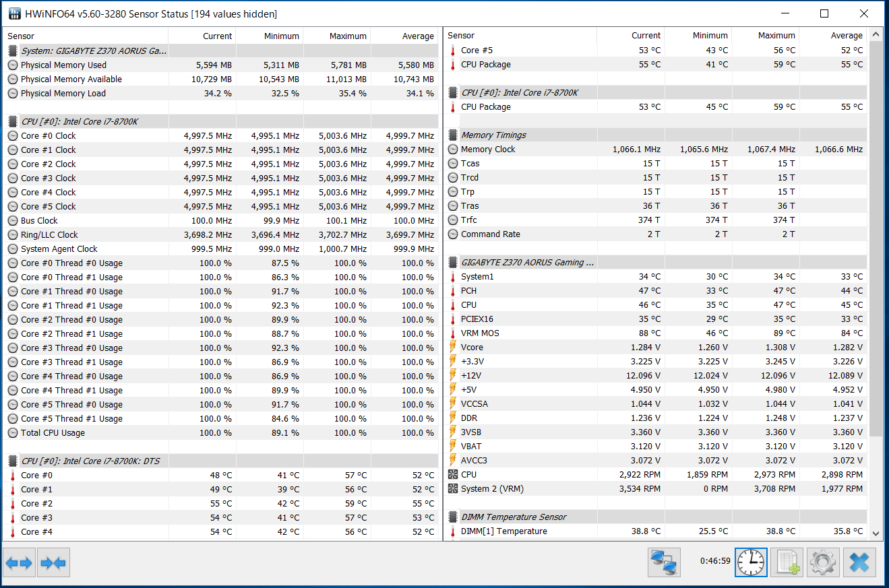Select GIGABYTE Z370 AORUS Gaming sensor group header
Screen dimensions: 889x588
point(655,262)
